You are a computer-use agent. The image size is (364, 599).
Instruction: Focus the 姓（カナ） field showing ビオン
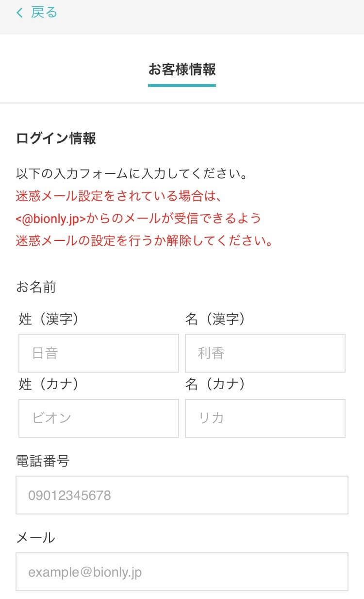(x=99, y=418)
